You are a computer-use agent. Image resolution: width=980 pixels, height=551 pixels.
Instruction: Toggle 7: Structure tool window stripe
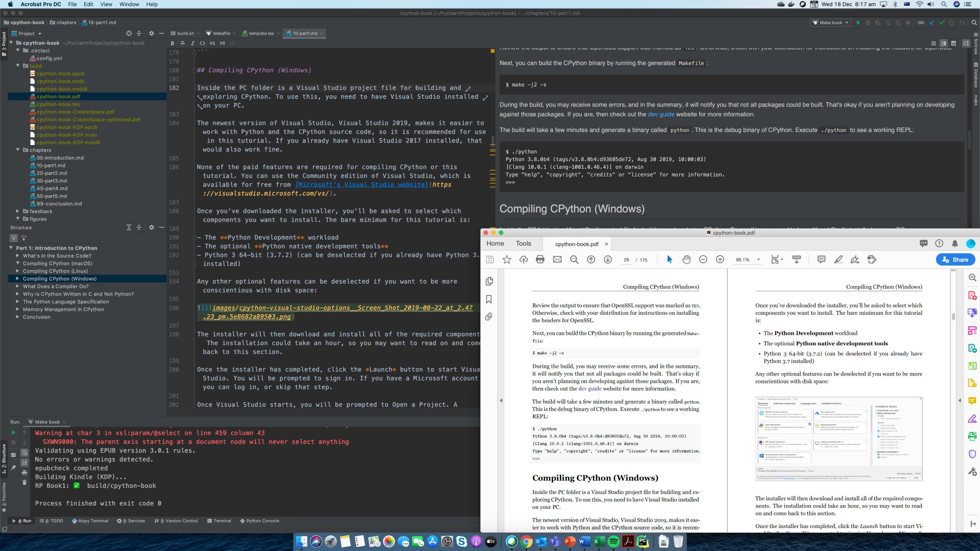coord(4,460)
